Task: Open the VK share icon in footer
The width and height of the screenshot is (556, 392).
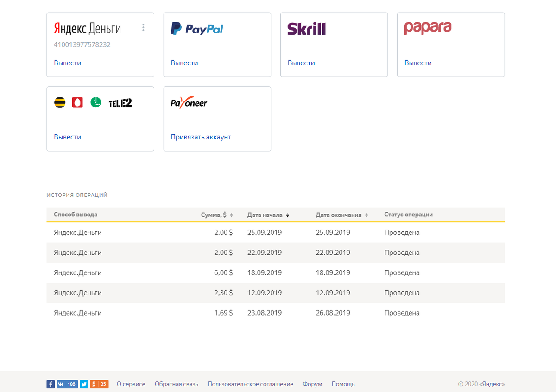Action: 61,384
